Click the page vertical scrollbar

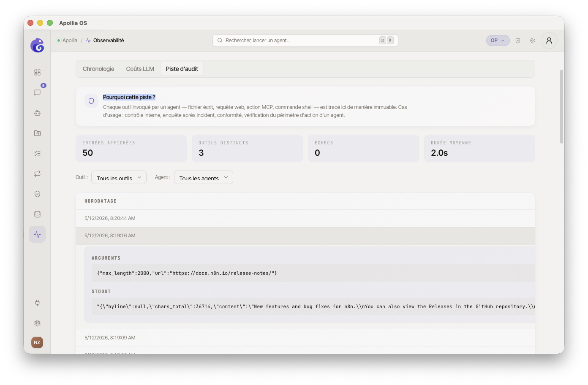click(x=561, y=107)
